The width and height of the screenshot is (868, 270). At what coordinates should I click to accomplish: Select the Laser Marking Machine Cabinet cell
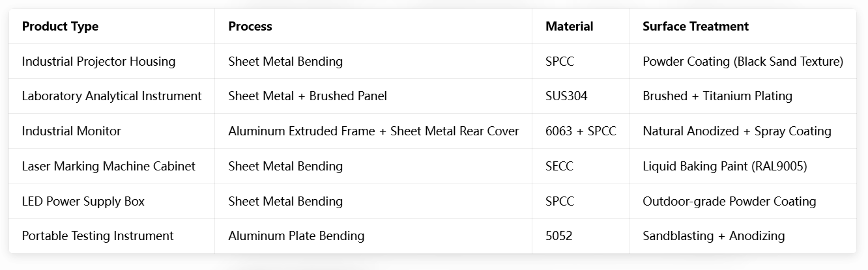click(x=108, y=167)
